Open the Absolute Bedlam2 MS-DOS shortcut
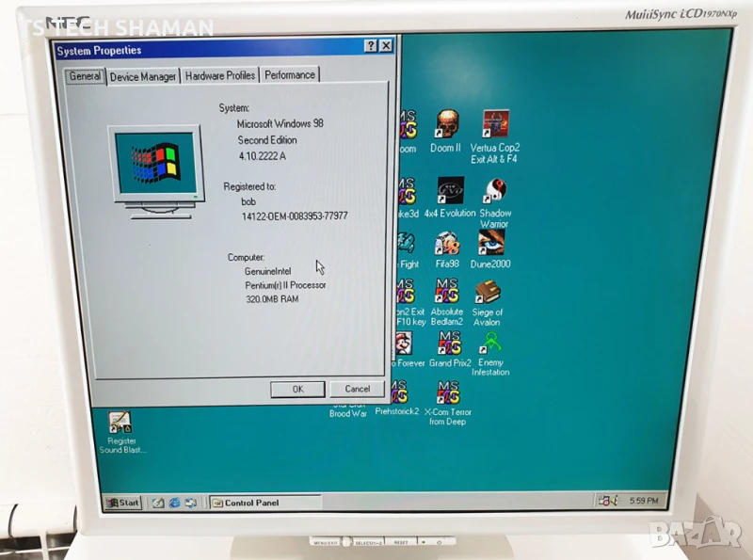 [x=446, y=293]
